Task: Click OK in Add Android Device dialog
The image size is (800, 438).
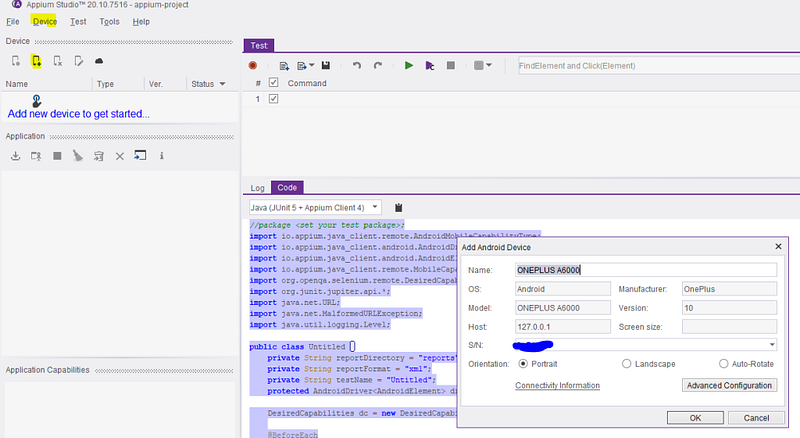Action: point(695,418)
